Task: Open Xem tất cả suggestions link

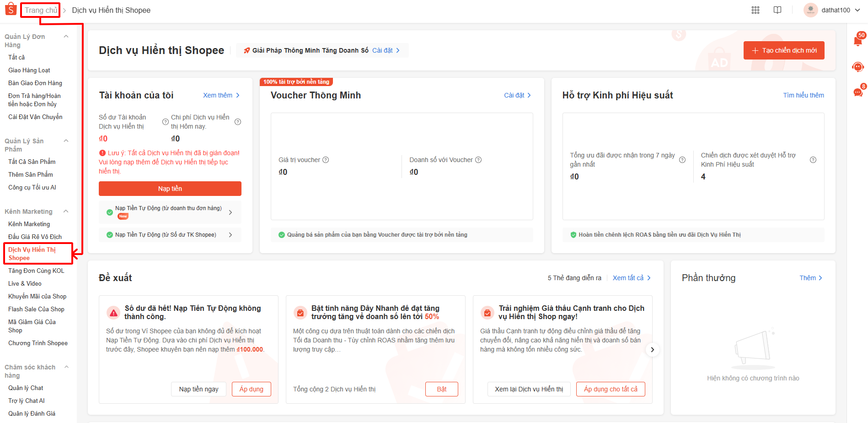Action: (x=631, y=278)
